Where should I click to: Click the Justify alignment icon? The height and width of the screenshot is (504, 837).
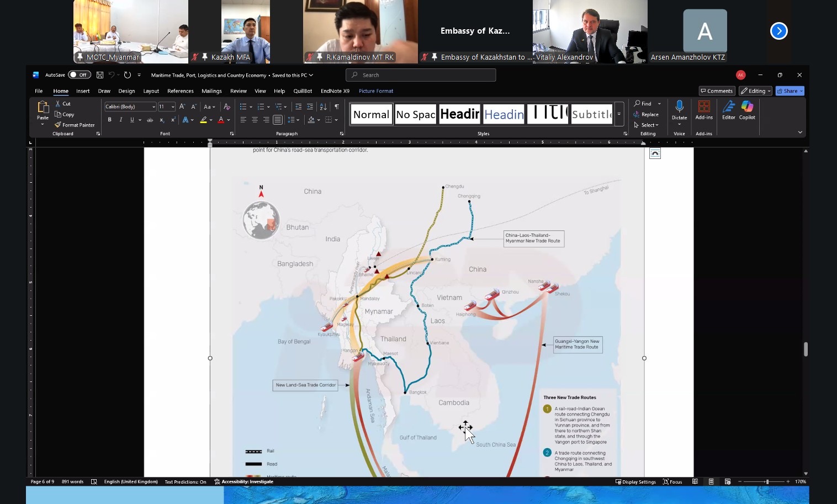[x=278, y=120]
